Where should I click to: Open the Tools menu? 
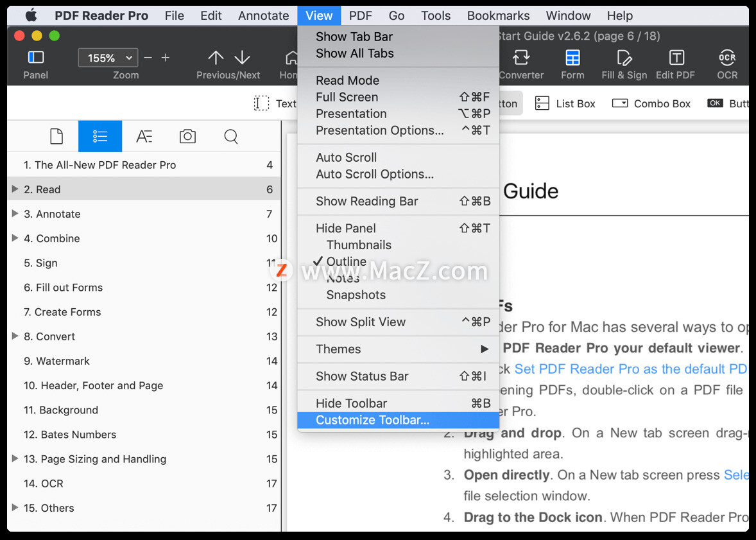pos(436,15)
